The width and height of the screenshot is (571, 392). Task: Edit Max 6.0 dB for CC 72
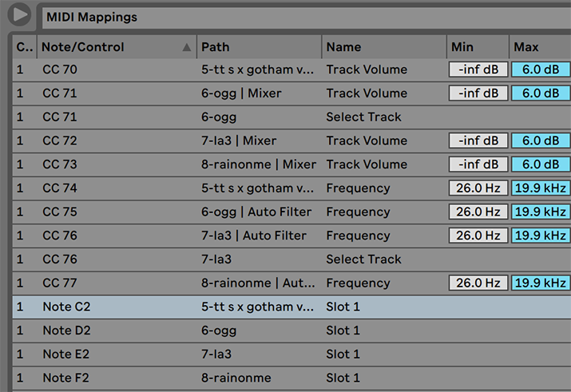[x=541, y=141]
